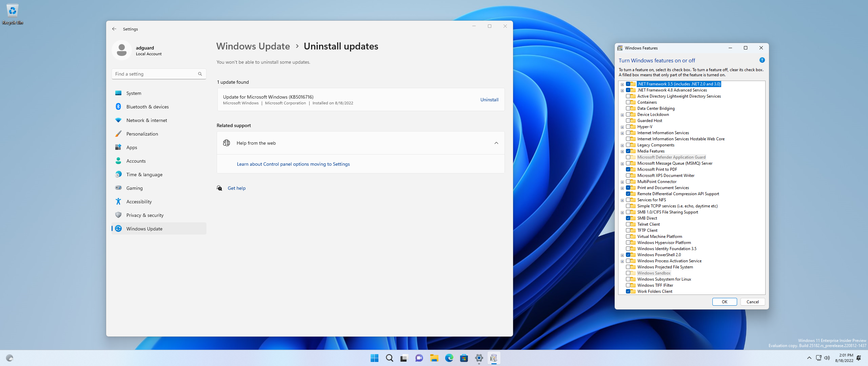Click the globe icon beside Help from the web
Image resolution: width=868 pixels, height=366 pixels.
[226, 143]
